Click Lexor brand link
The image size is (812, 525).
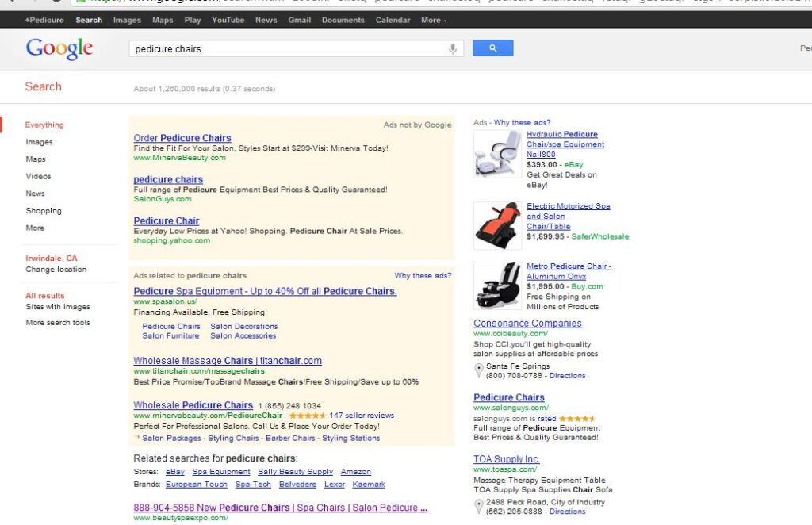(335, 484)
